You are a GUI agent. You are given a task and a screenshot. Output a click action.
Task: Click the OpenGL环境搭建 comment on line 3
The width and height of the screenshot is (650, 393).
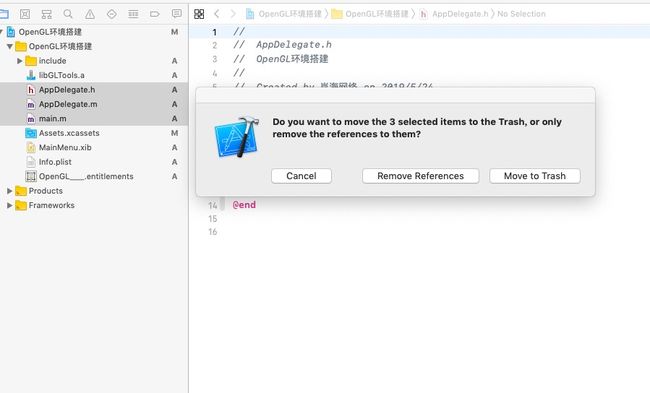pos(292,59)
